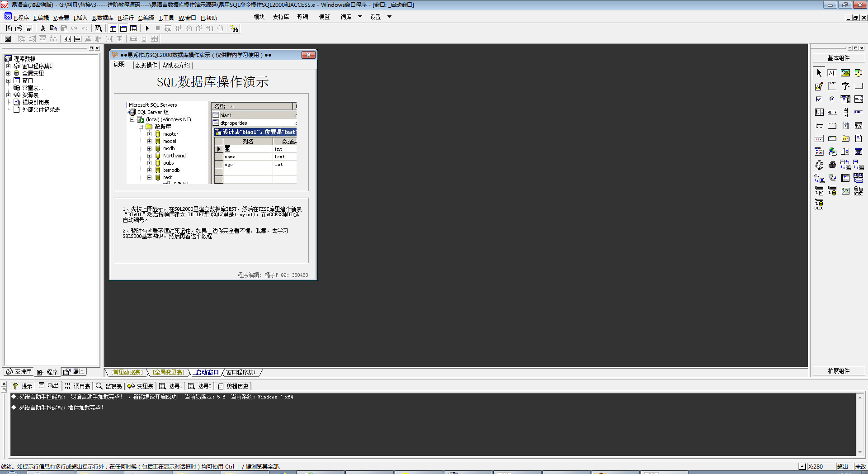Click the Find magnifier toolbar icon
Screen dimensions: 868x474
click(x=98, y=28)
